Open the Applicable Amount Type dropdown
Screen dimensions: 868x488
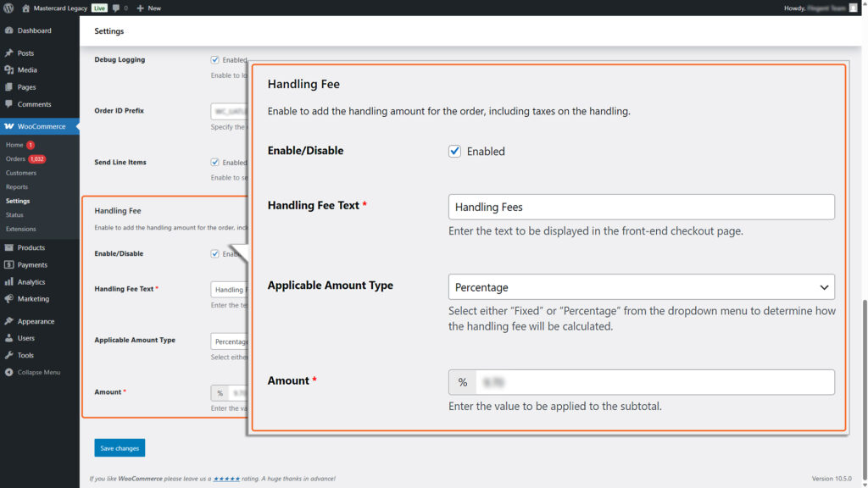point(641,286)
